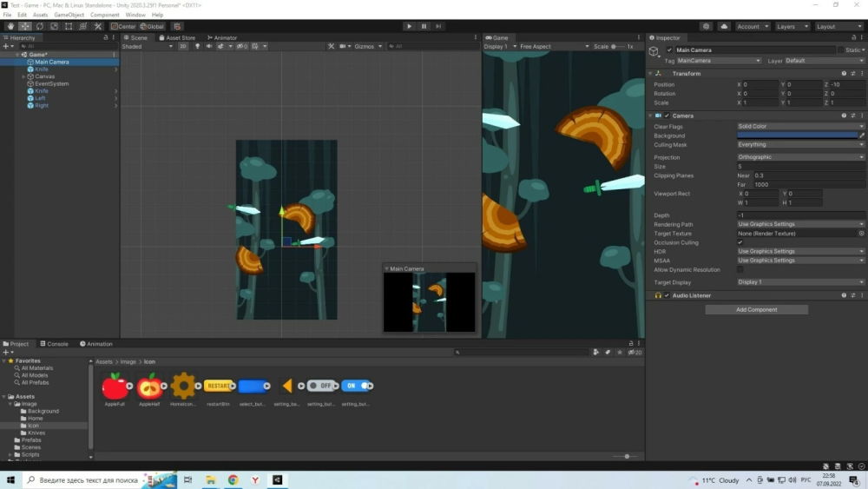The image size is (868, 489).
Task: Toggle scene lighting bulb icon
Action: coord(197,46)
